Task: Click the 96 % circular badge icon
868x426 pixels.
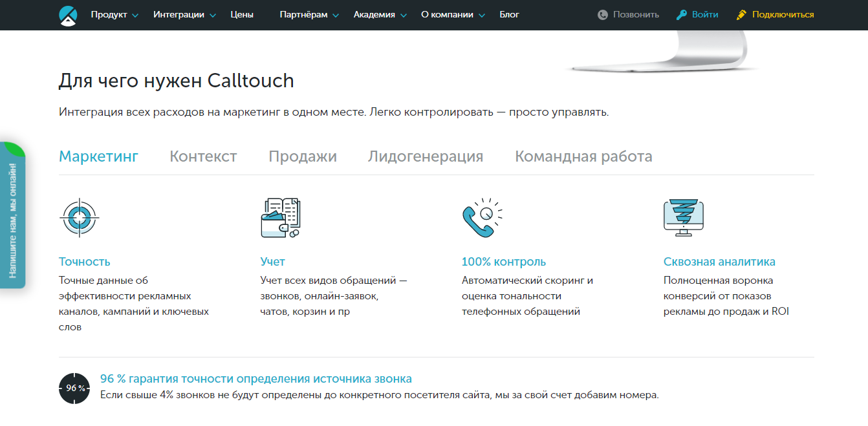Action: coord(74,388)
